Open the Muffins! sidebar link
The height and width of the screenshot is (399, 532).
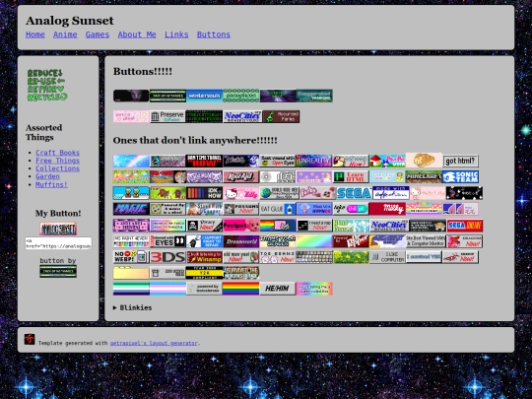pos(51,184)
